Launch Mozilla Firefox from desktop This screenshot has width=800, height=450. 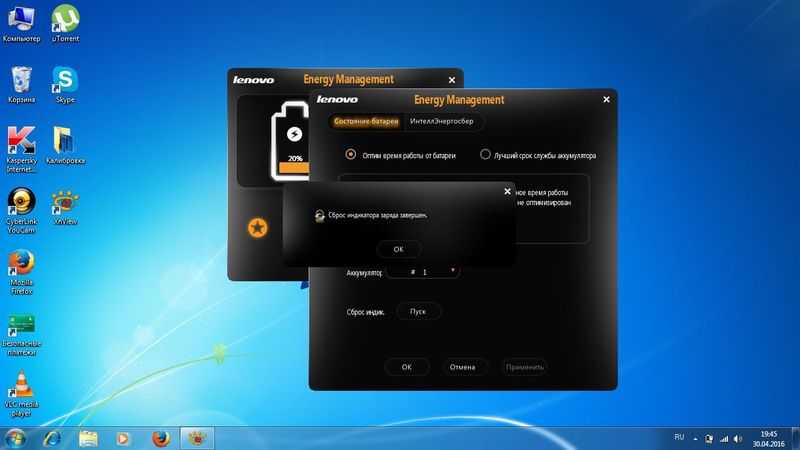coord(21,271)
